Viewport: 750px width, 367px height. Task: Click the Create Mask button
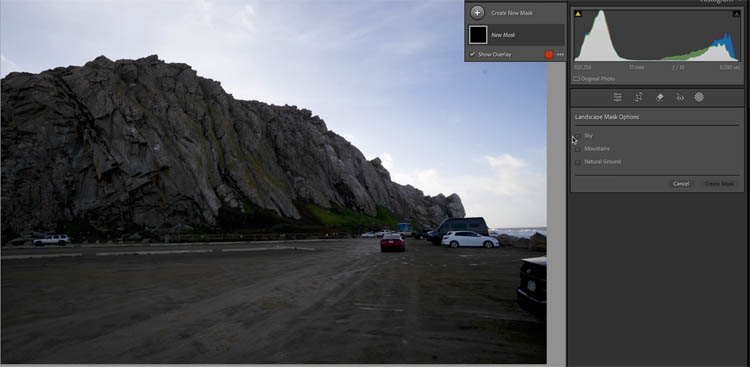pyautogui.click(x=719, y=184)
